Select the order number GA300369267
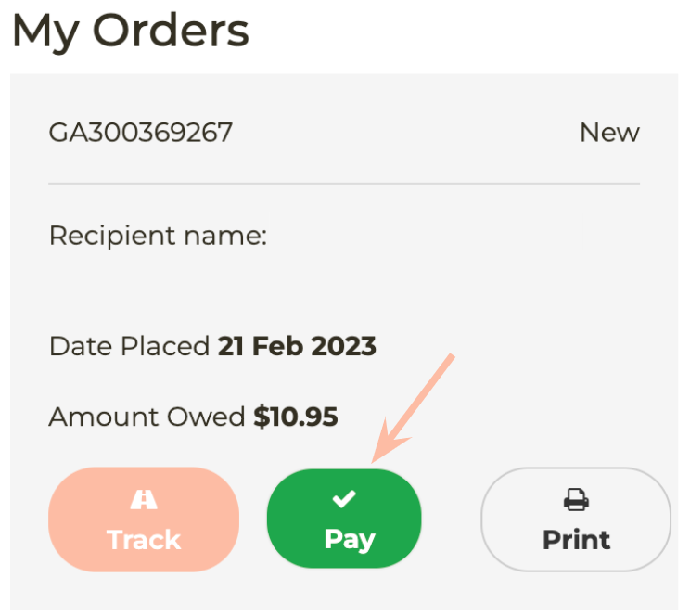Viewport: 690px width, 616px height. point(140,132)
